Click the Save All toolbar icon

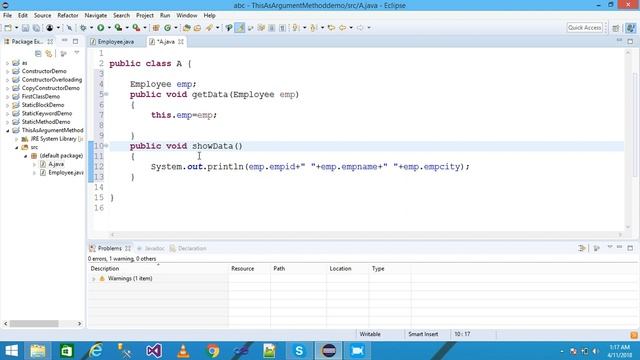pos(36,28)
